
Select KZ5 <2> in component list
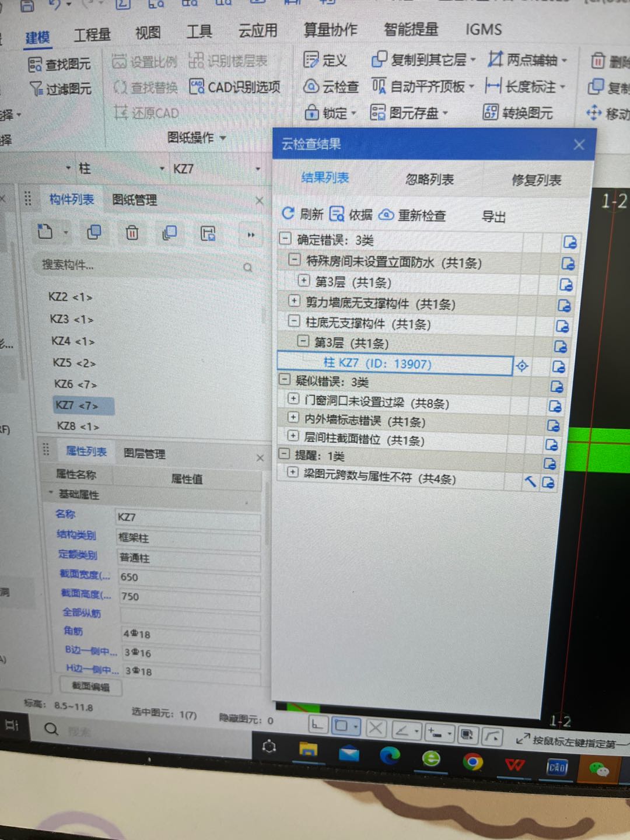click(x=74, y=363)
